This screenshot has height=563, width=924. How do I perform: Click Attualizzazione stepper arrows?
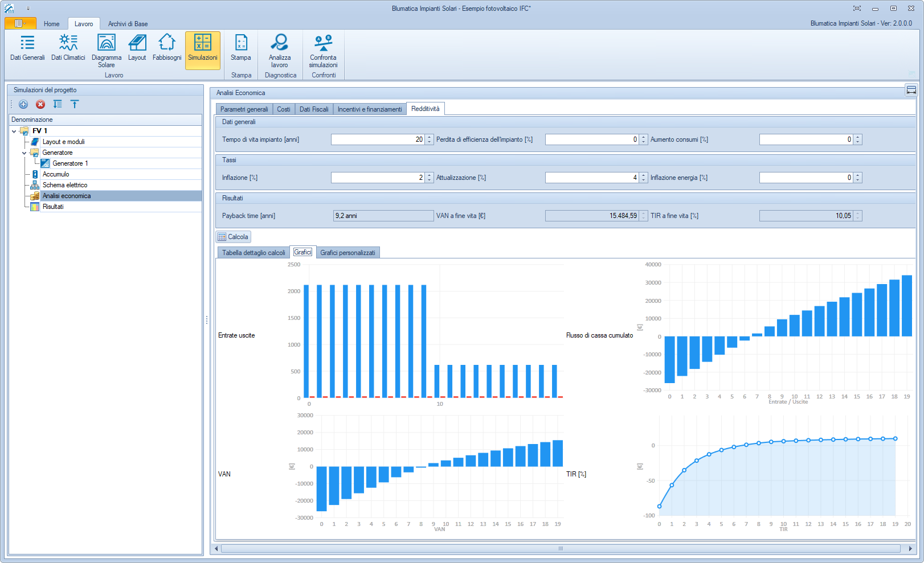pyautogui.click(x=644, y=178)
